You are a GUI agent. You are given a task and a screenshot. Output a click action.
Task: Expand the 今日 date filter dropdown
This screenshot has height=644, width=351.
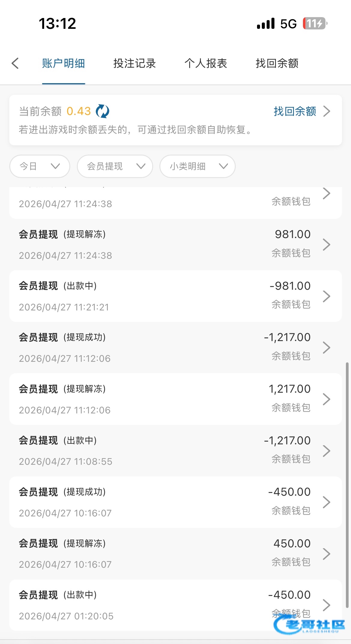click(40, 166)
